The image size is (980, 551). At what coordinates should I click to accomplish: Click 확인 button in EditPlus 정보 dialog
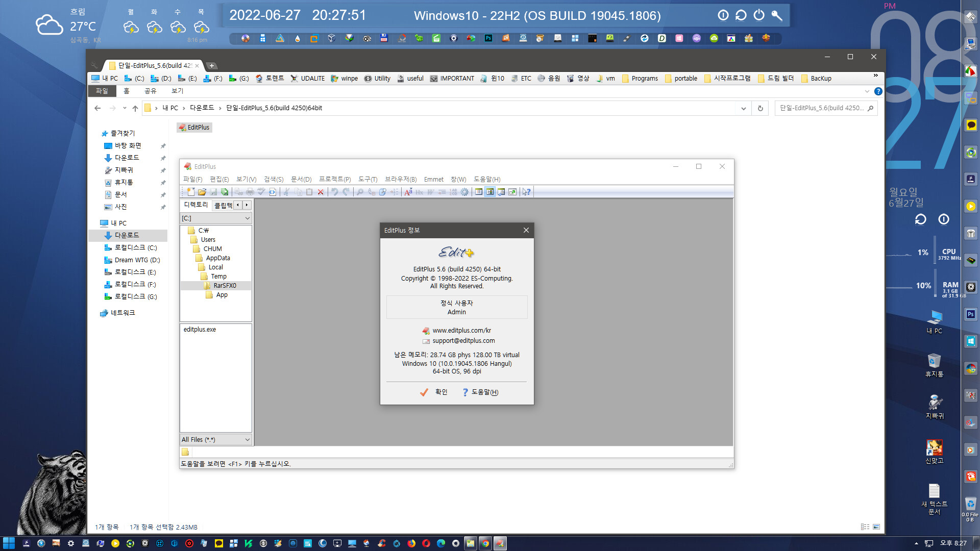[434, 392]
